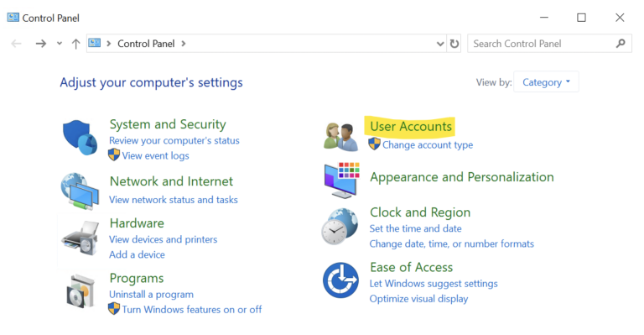Open the recent locations dropdown arrow
Screen dimensions: 644x335
(x=60, y=44)
